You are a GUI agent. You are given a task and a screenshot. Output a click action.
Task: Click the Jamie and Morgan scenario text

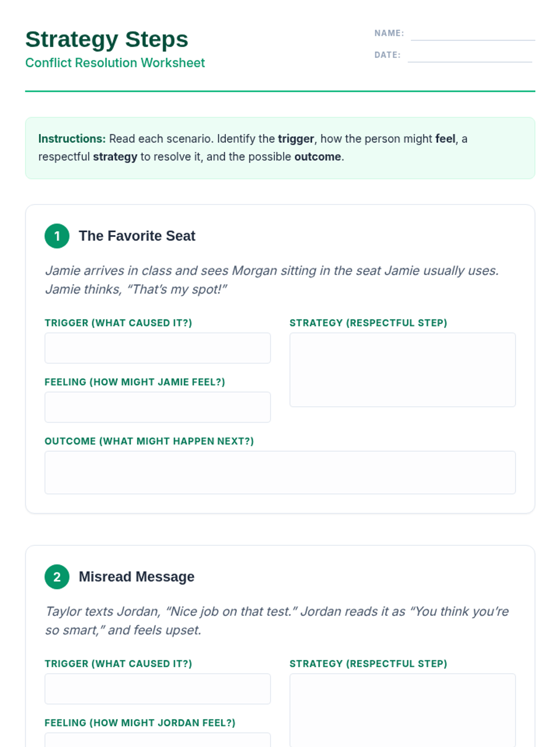click(272, 280)
